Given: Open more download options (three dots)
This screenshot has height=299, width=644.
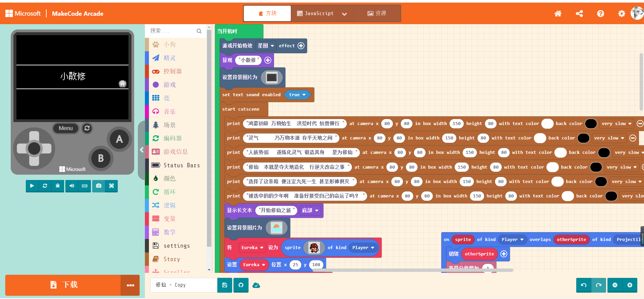Looking at the screenshot, I should (130, 285).
